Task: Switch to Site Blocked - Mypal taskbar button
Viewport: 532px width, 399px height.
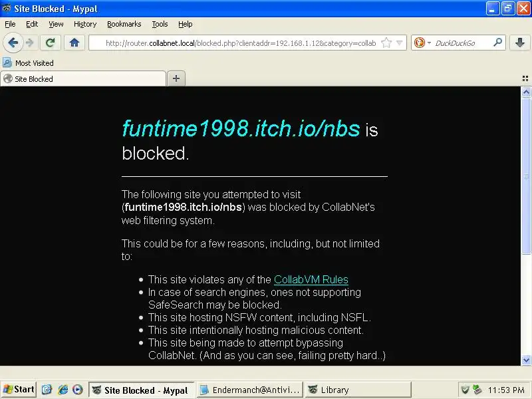Action: click(x=141, y=390)
